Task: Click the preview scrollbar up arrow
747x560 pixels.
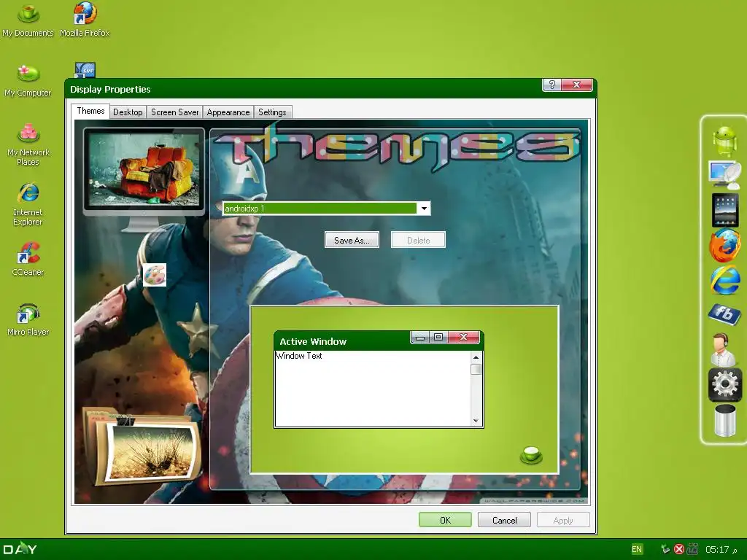Action: pos(476,357)
